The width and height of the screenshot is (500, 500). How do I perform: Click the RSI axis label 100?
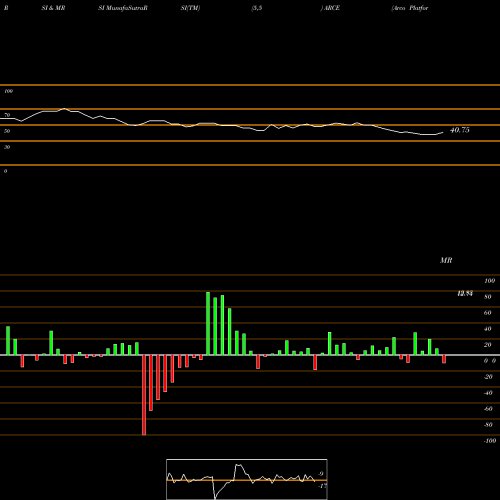tap(8, 91)
